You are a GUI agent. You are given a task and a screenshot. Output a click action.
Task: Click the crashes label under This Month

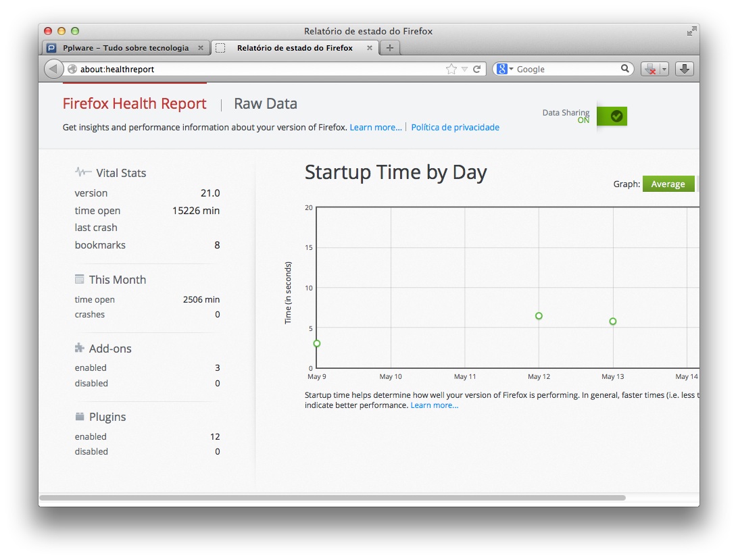(90, 314)
